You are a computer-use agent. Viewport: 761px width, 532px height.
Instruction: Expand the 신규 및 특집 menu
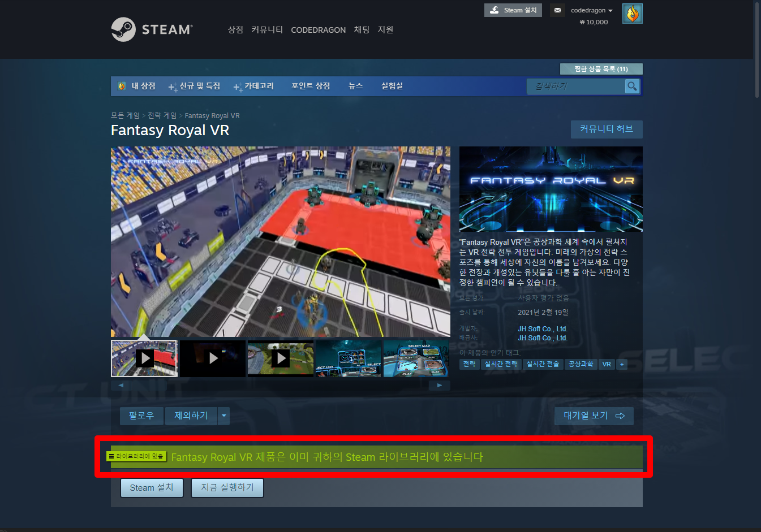tap(194, 86)
